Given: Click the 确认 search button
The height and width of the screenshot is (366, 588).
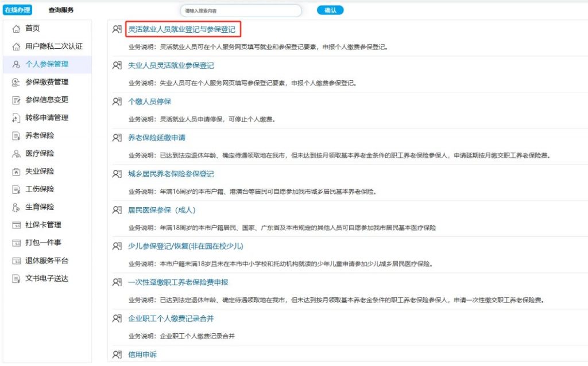Looking at the screenshot, I should [330, 10].
